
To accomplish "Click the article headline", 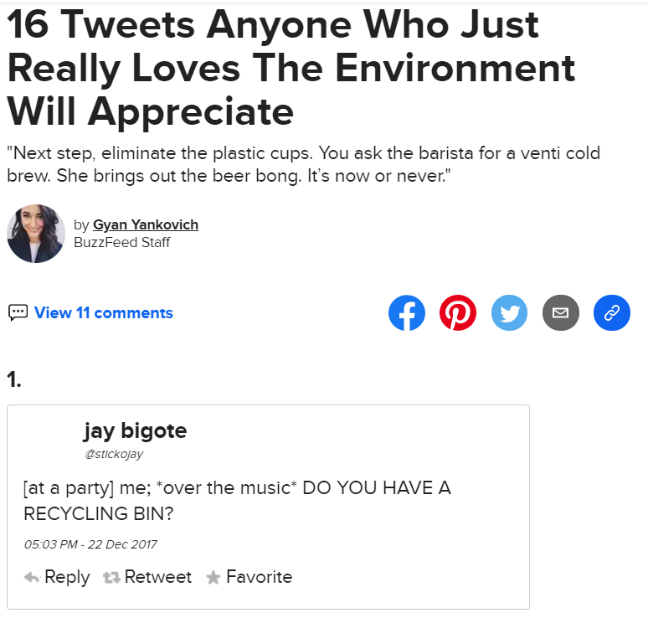I will click(291, 69).
